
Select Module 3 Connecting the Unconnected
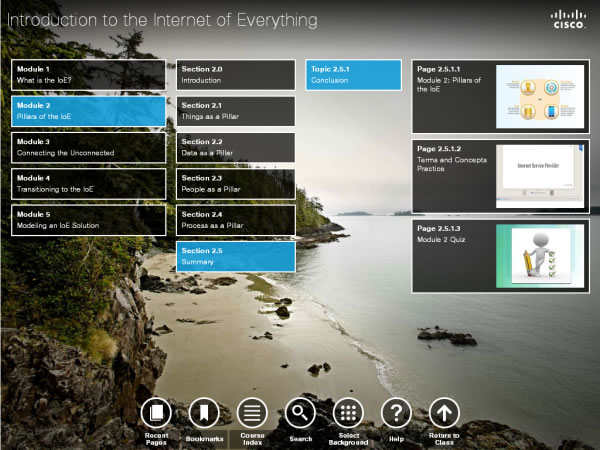pyautogui.click(x=88, y=147)
